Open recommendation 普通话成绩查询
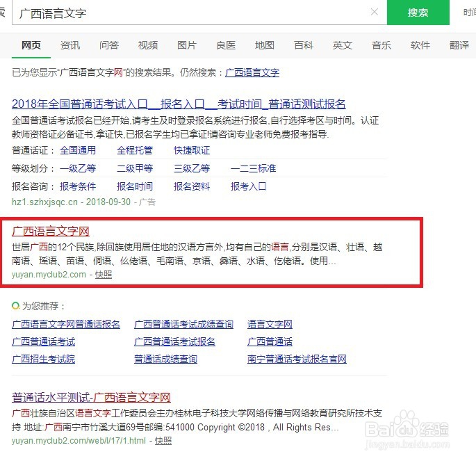 [x=166, y=359]
